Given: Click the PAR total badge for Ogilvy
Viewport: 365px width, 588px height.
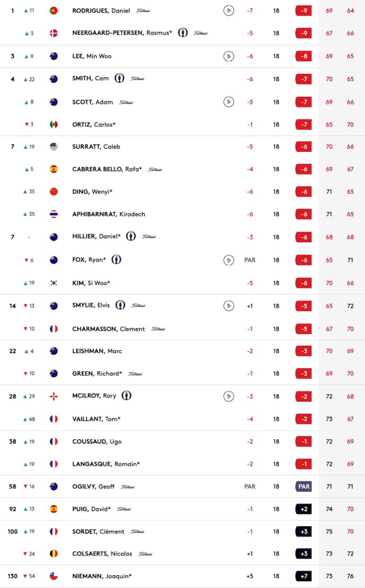Looking at the screenshot, I should (x=303, y=487).
